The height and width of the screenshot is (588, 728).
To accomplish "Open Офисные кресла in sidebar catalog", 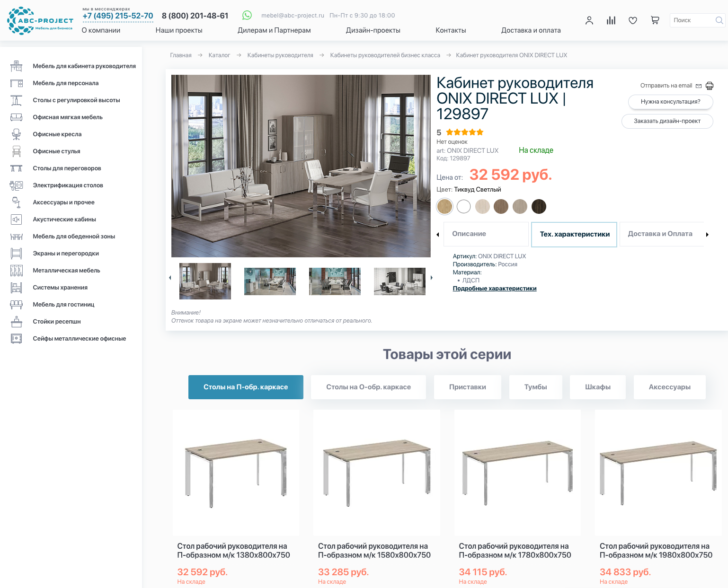I will [x=57, y=134].
